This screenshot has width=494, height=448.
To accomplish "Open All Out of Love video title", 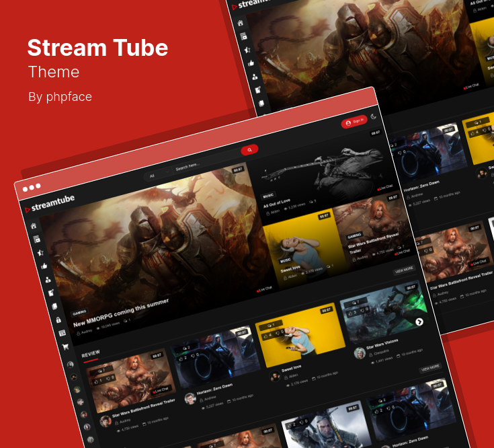I will 277,203.
